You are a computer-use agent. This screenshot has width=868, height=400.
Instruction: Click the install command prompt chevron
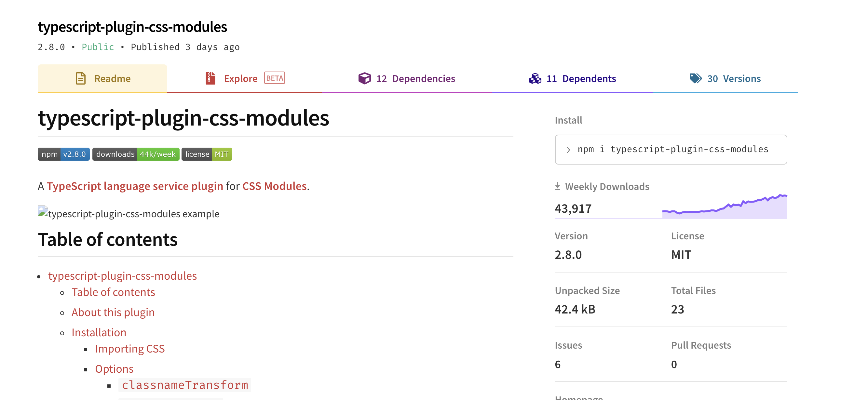[568, 150]
